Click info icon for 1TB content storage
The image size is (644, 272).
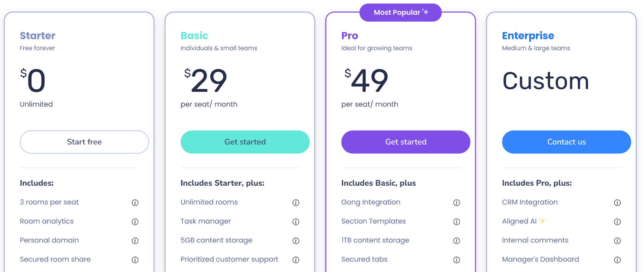click(x=456, y=241)
